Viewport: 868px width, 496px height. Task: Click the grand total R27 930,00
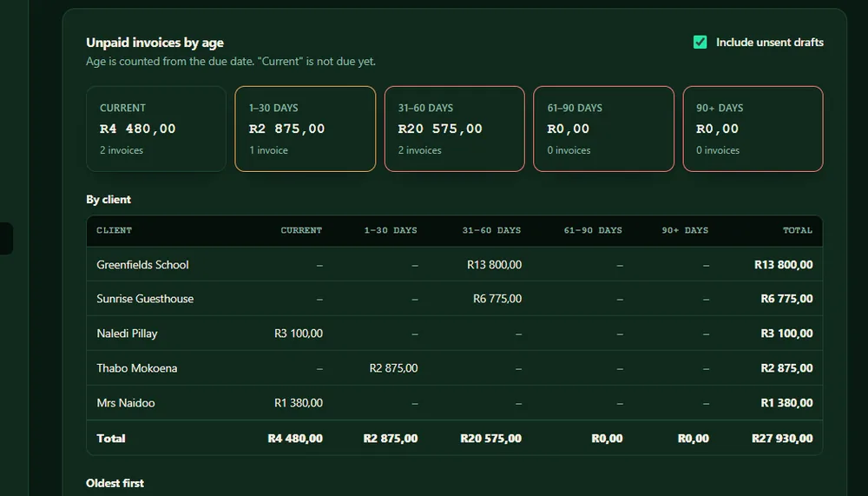(782, 439)
